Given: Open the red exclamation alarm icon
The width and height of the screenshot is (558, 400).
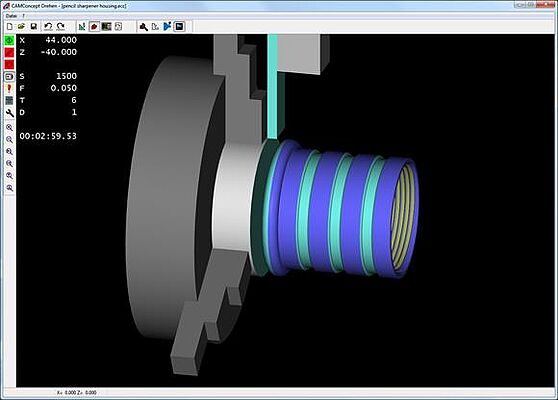Looking at the screenshot, I should [9, 89].
